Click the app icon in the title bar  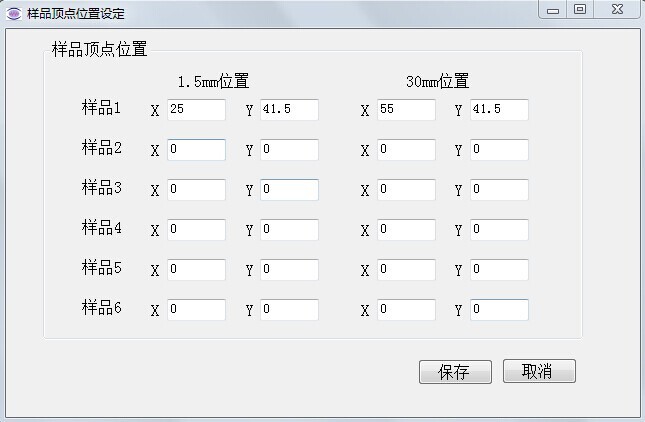13,13
